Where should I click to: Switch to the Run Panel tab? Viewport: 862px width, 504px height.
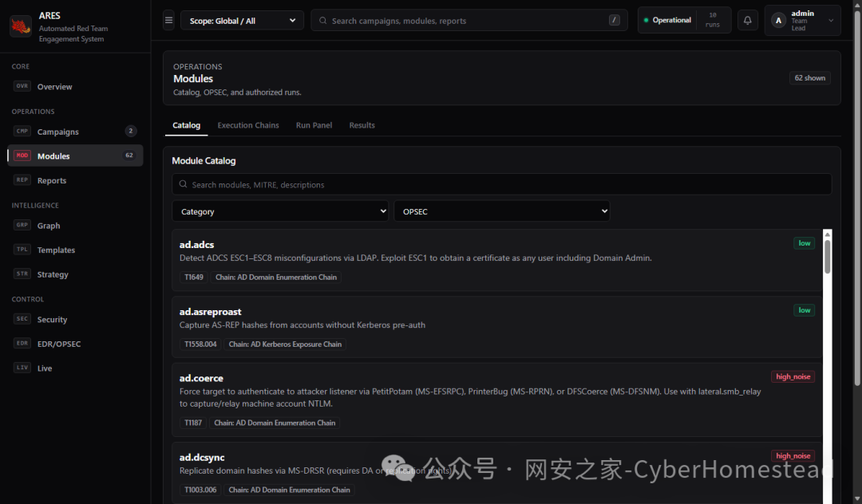[x=314, y=125]
